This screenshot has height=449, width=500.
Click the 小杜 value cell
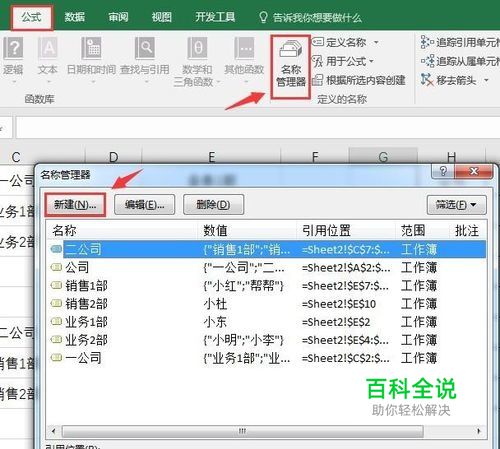tap(215, 304)
